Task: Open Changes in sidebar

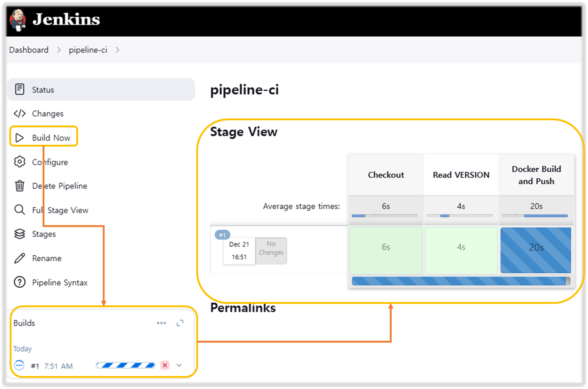Action: (x=48, y=114)
